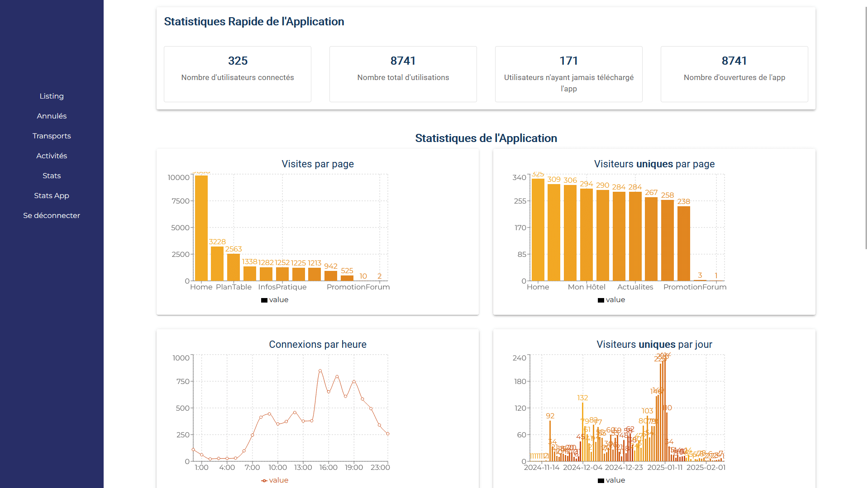Click the app openings card
Screen dimensions: 868x488
tap(734, 74)
